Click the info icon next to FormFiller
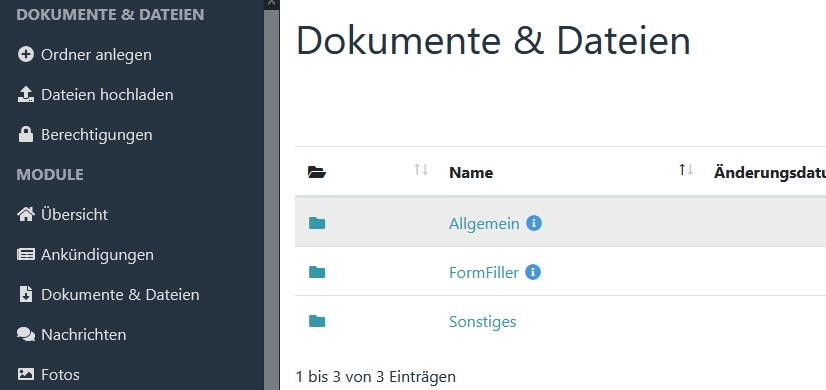Viewport: 826px width, 390px height. click(533, 272)
